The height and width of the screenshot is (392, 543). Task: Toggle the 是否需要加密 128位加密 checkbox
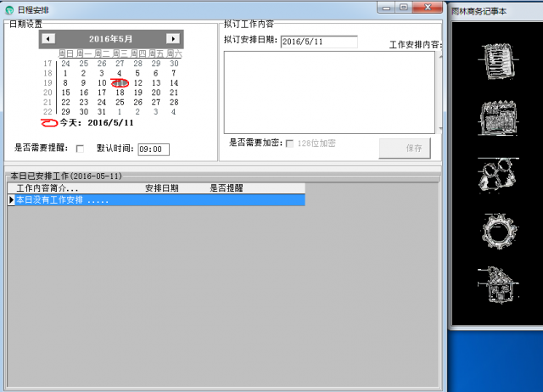(289, 143)
